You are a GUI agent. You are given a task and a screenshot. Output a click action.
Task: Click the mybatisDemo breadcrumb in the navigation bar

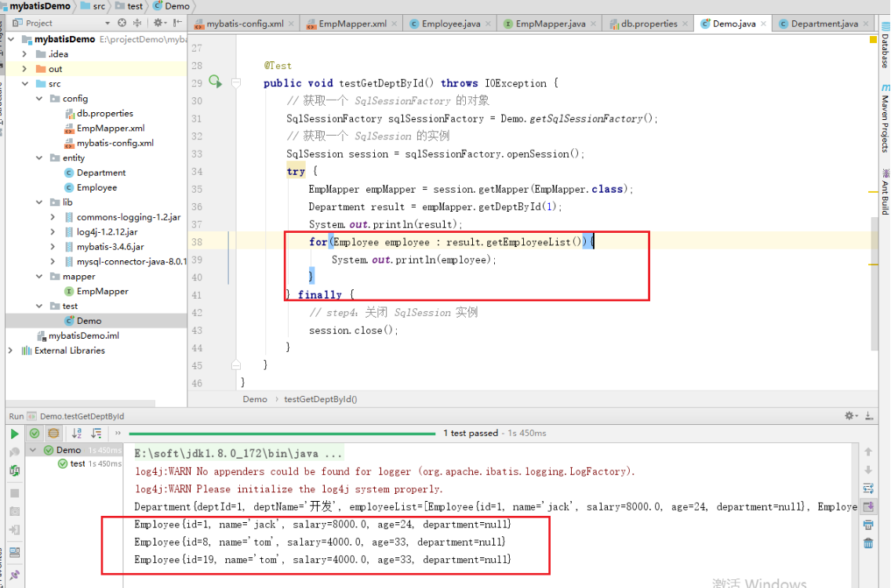37,6
